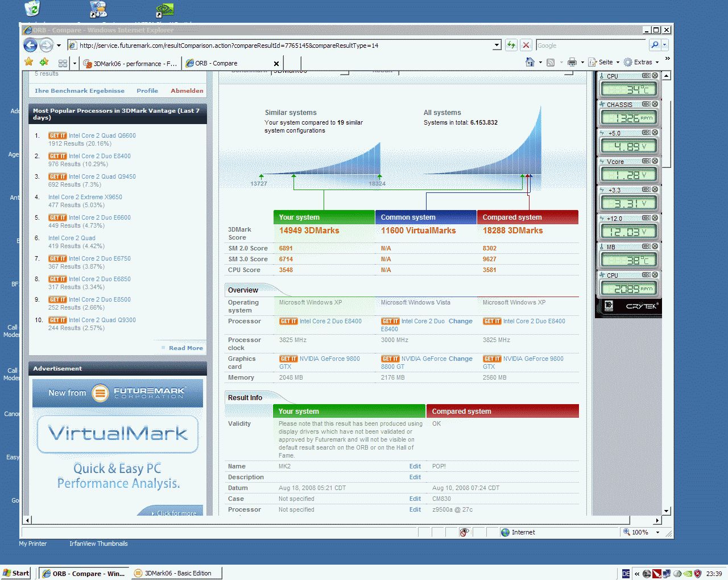
Task: Stop loading with the red X icon
Action: click(526, 46)
